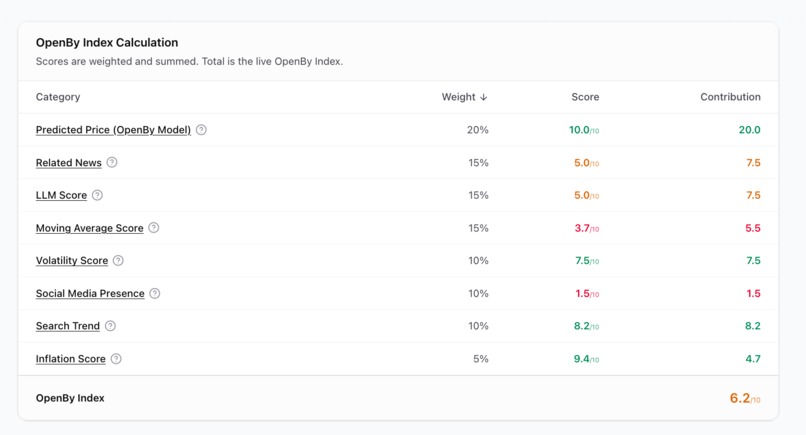The height and width of the screenshot is (435, 806).
Task: Open the Inflation Score link
Action: [70, 359]
